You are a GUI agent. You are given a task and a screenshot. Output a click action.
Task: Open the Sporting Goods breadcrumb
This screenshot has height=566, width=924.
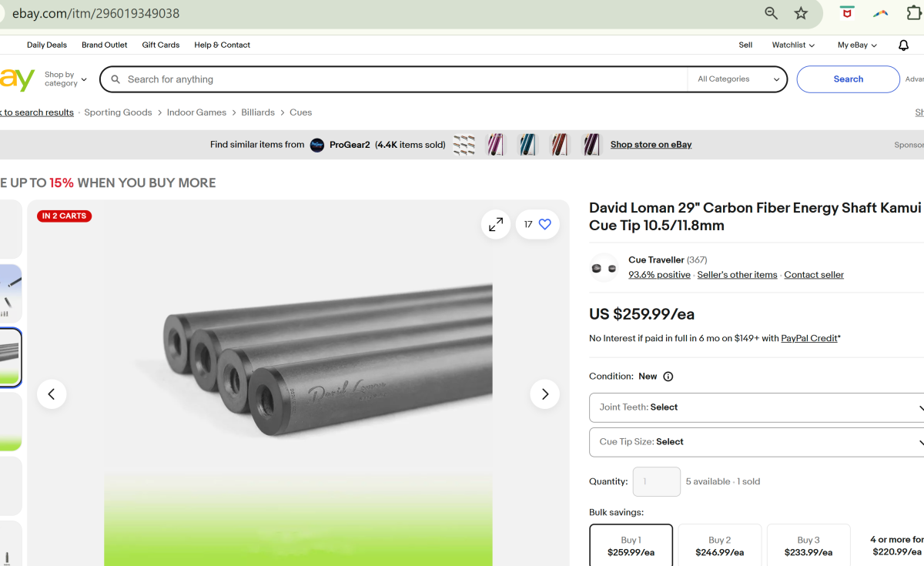tap(118, 112)
